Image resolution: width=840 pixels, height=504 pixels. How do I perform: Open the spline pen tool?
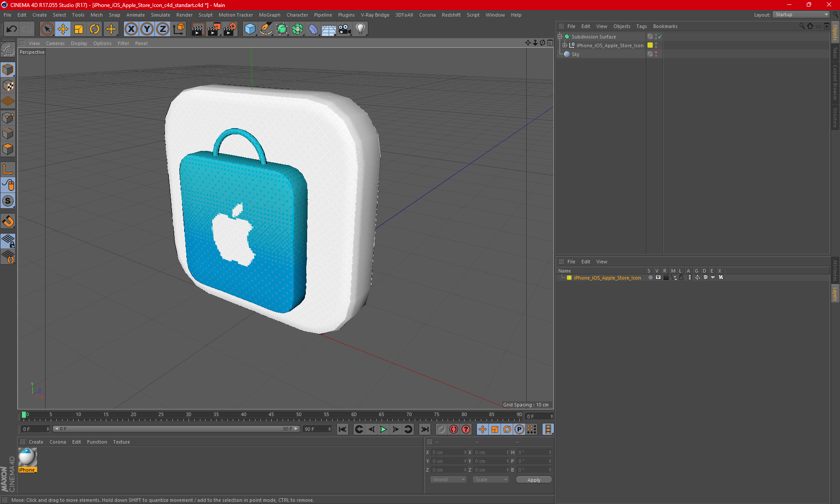pyautogui.click(x=266, y=29)
